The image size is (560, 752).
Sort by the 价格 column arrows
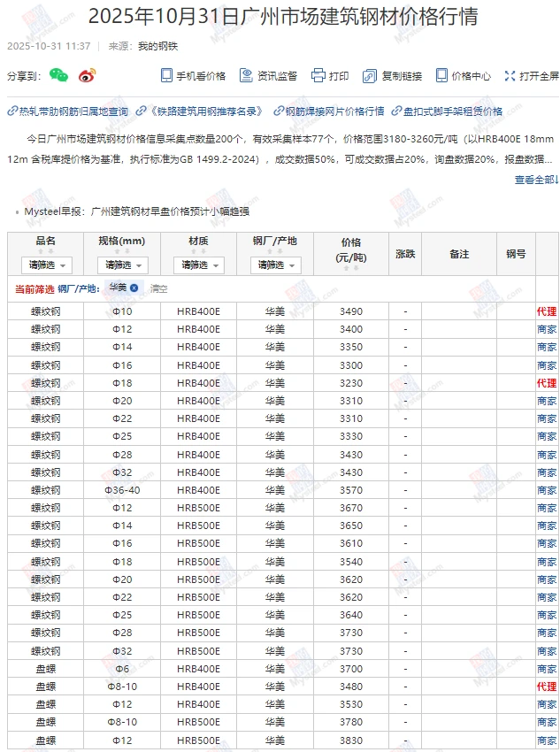click(351, 268)
